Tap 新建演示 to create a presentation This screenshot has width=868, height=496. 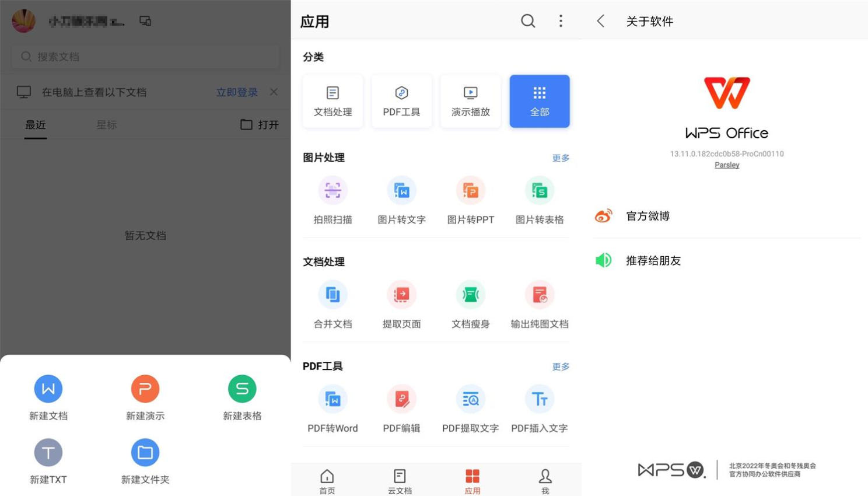coord(145,397)
